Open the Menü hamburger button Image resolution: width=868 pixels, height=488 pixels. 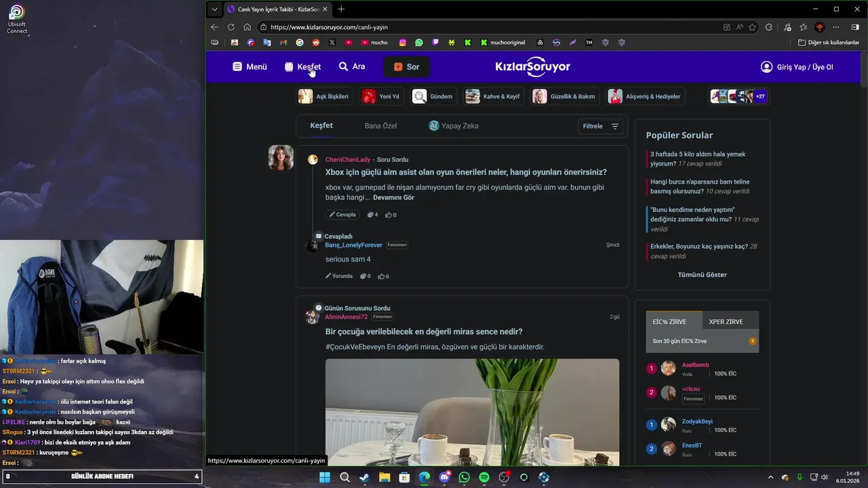pos(250,67)
